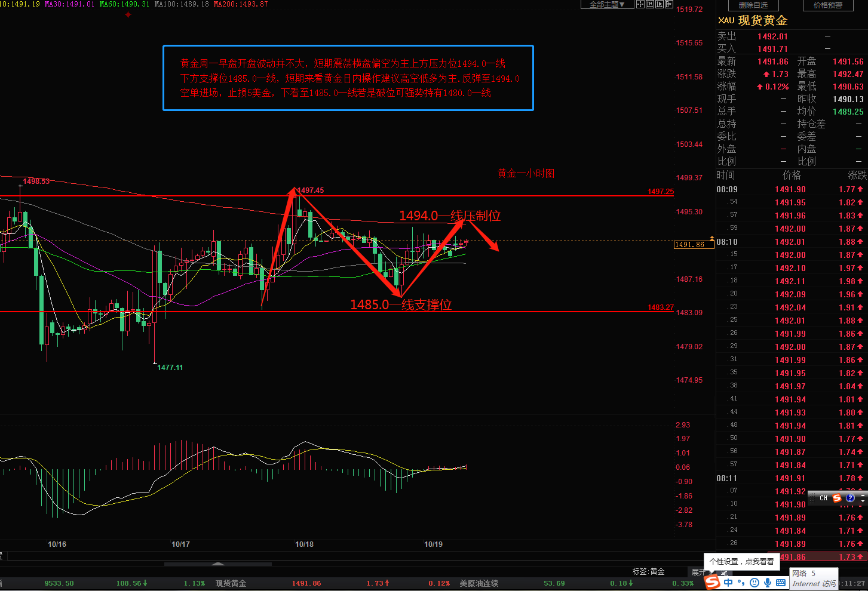Click the third chart toolbar icon with play arrow
This screenshot has height=591, width=868.
click(x=660, y=4)
